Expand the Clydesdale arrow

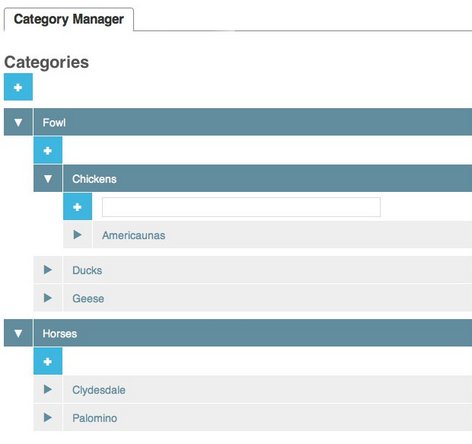(48, 389)
